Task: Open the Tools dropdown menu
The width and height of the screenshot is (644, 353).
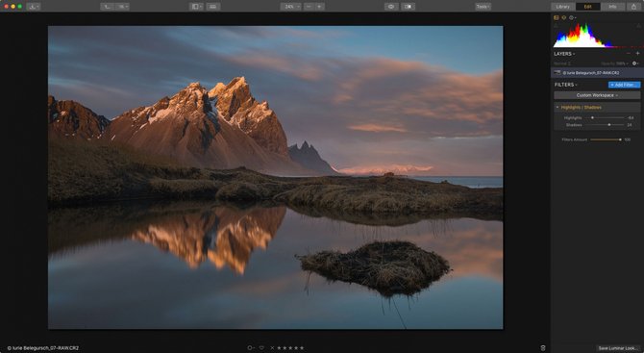Action: (483, 7)
